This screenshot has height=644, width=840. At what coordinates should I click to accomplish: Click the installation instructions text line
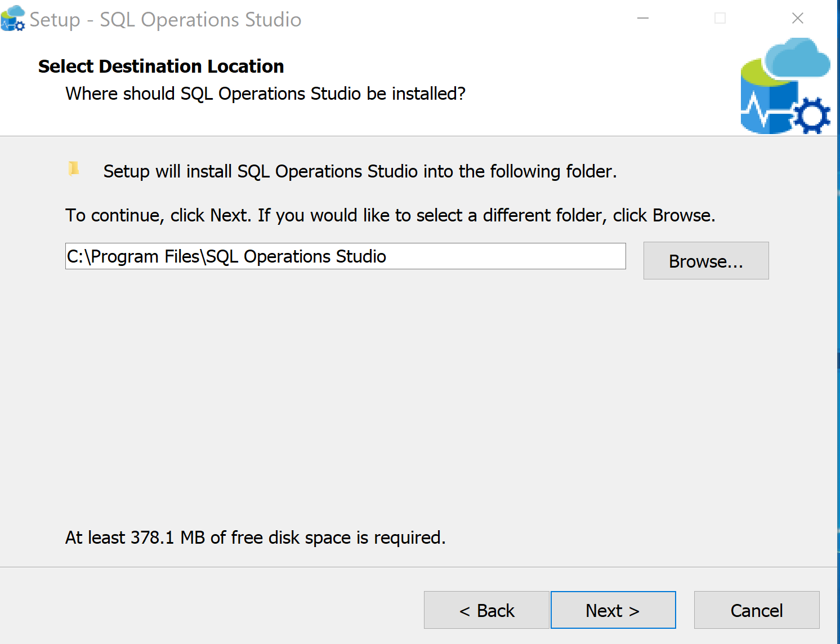click(x=390, y=215)
